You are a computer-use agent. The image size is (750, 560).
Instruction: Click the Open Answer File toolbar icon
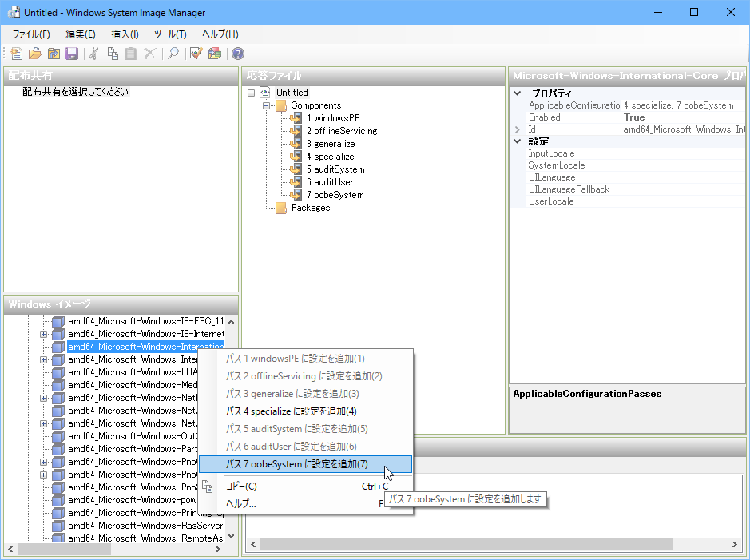pyautogui.click(x=35, y=54)
